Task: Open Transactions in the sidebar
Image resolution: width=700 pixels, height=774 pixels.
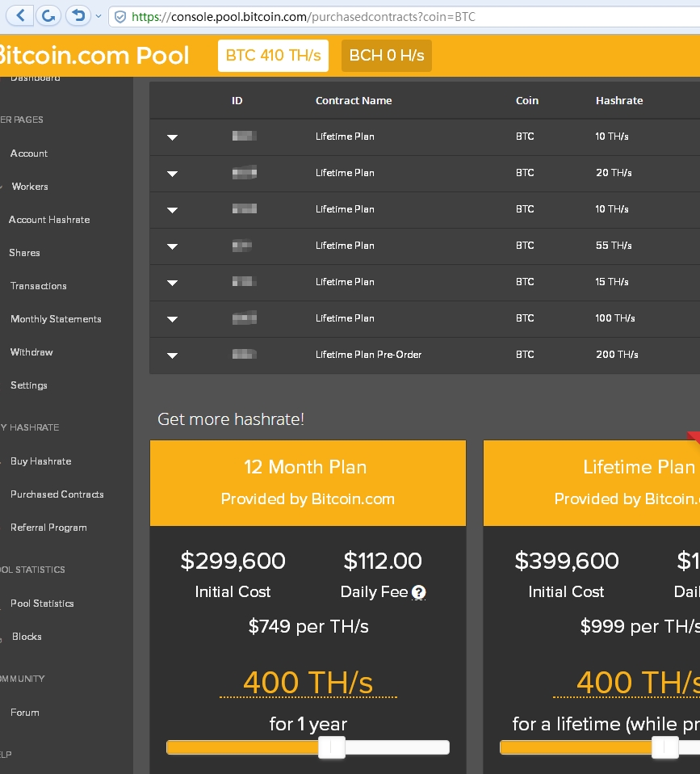Action: pyautogui.click(x=39, y=286)
